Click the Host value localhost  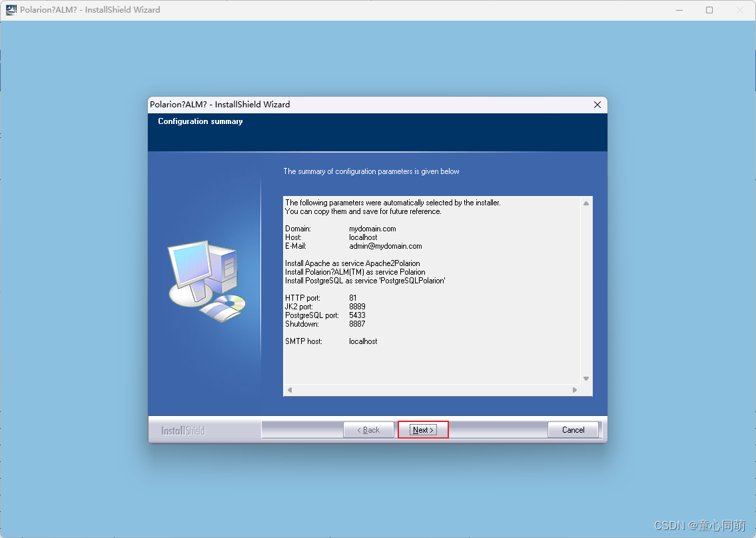(363, 237)
